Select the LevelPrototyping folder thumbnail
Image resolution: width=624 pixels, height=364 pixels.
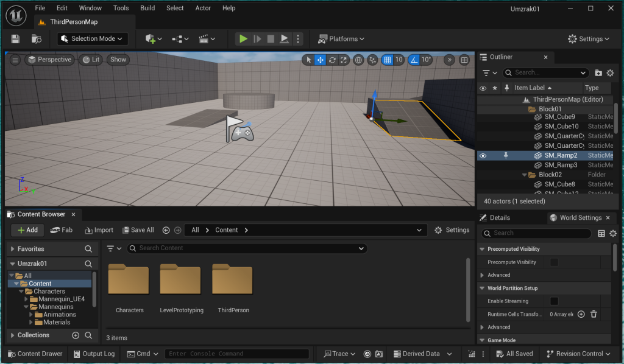pyautogui.click(x=181, y=280)
